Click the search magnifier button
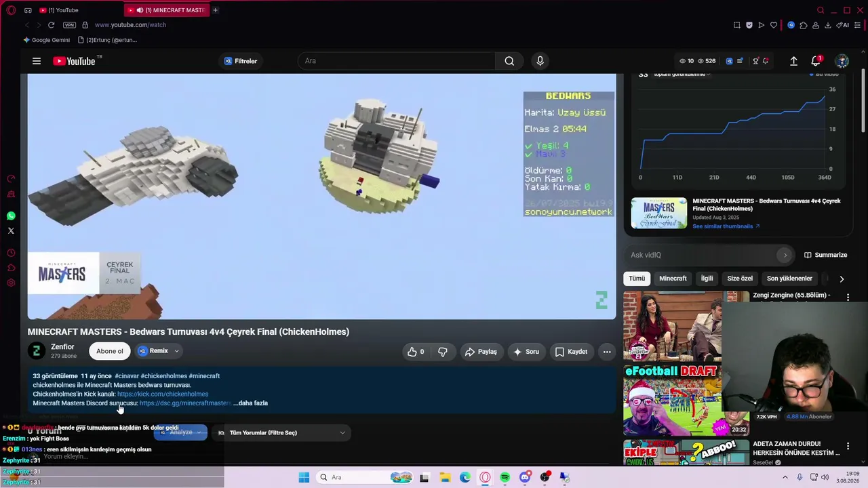The height and width of the screenshot is (488, 868). [509, 61]
